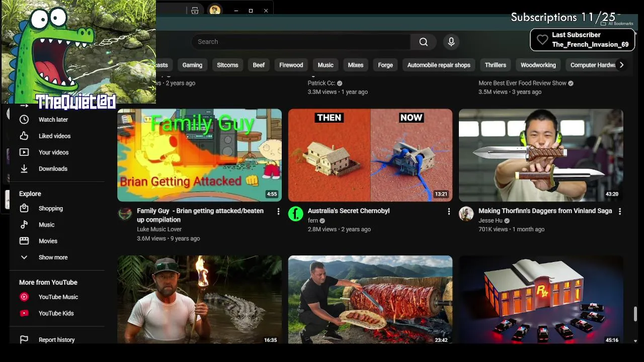Open options menu for Thorfinn's Daggers video

click(620, 212)
